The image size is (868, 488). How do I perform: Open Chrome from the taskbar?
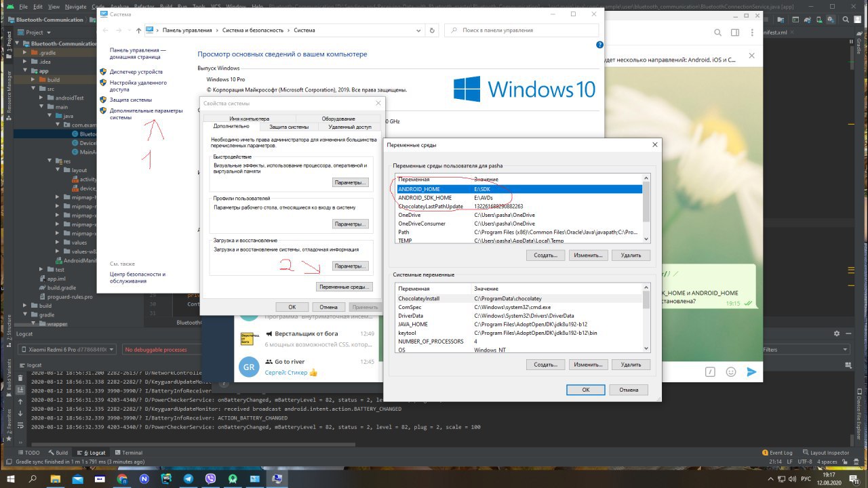(122, 479)
